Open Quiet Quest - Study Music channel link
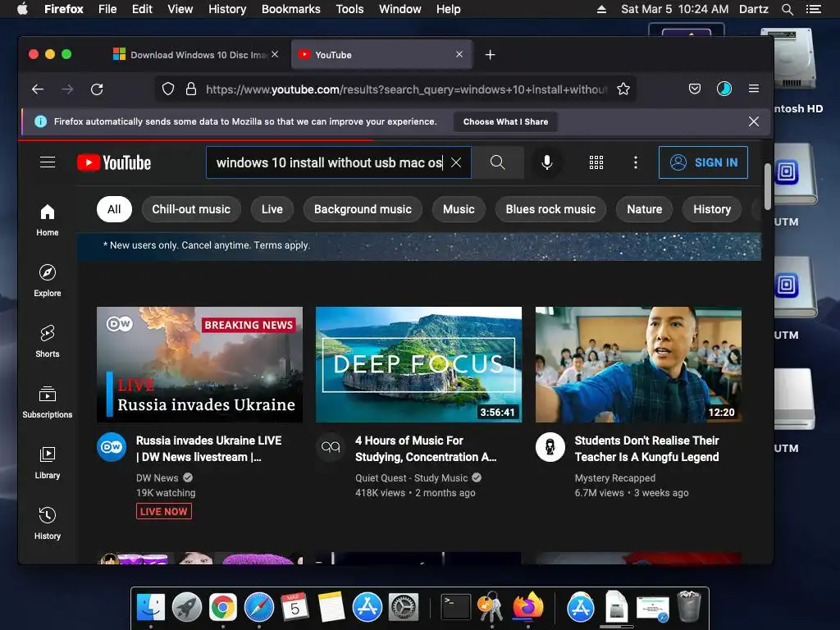840x630 pixels. point(412,478)
